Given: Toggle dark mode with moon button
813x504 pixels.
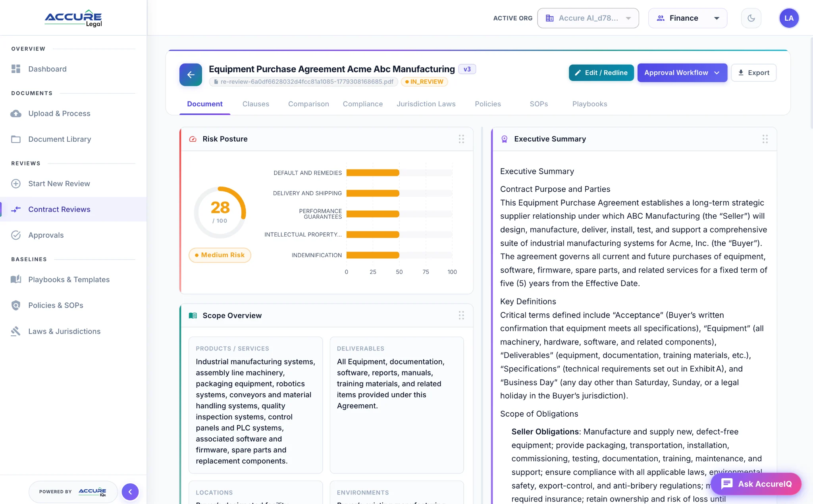Looking at the screenshot, I should point(751,18).
